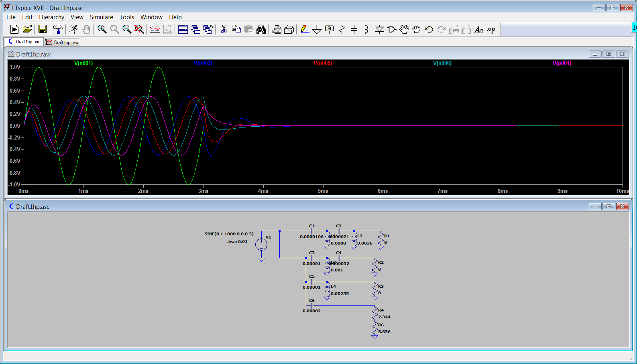The width and height of the screenshot is (637, 364).
Task: Click the Halt hand icon
Action: point(86,29)
